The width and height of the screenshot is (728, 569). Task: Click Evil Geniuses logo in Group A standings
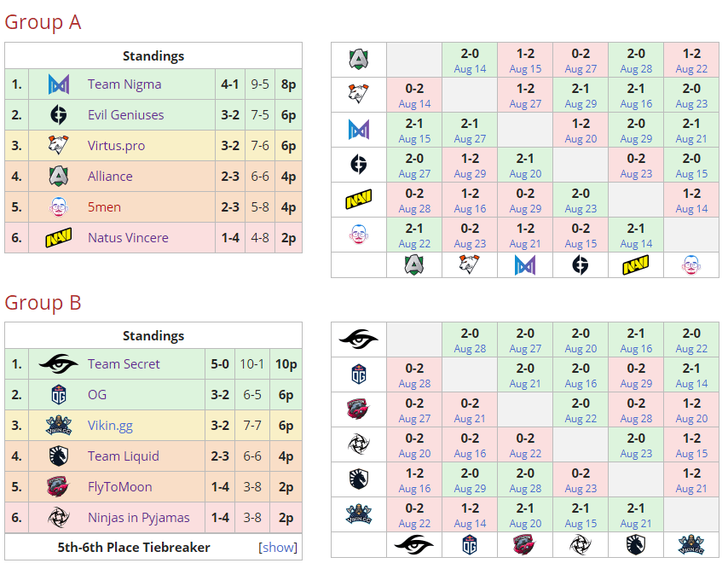(58, 115)
